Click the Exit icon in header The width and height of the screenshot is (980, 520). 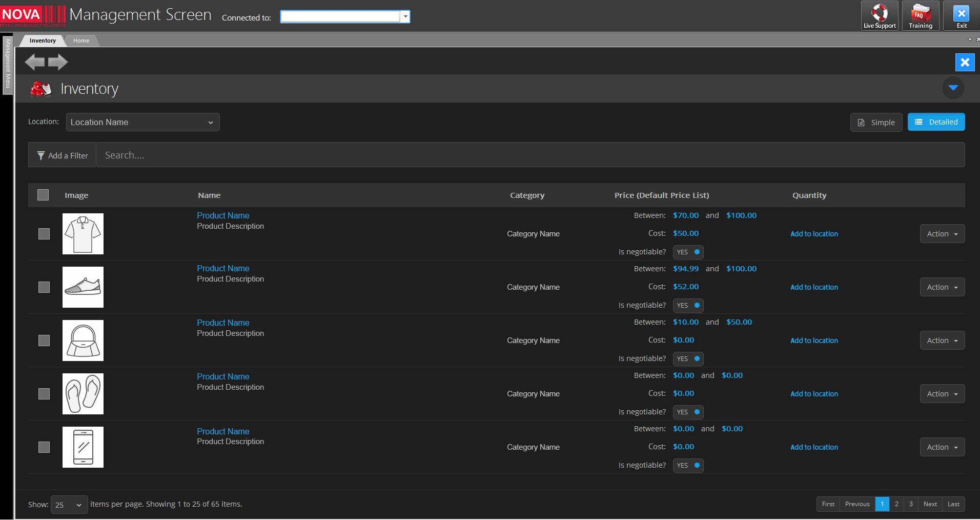(961, 14)
